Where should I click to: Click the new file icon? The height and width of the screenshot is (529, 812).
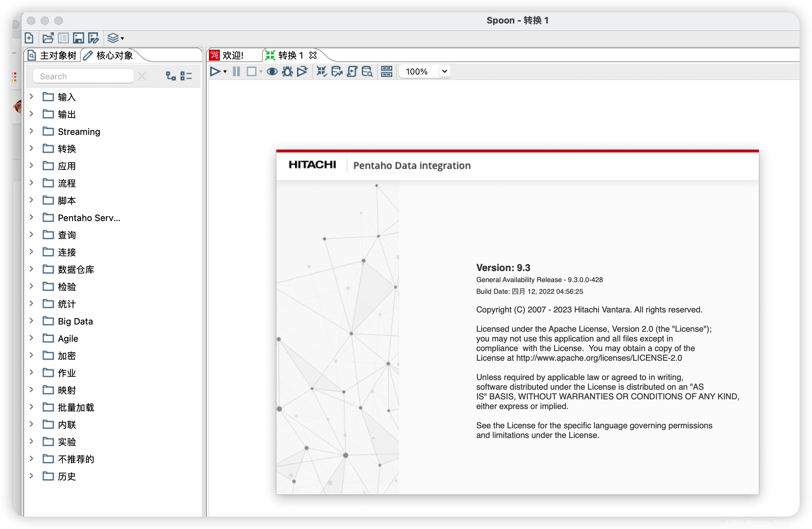[x=29, y=38]
